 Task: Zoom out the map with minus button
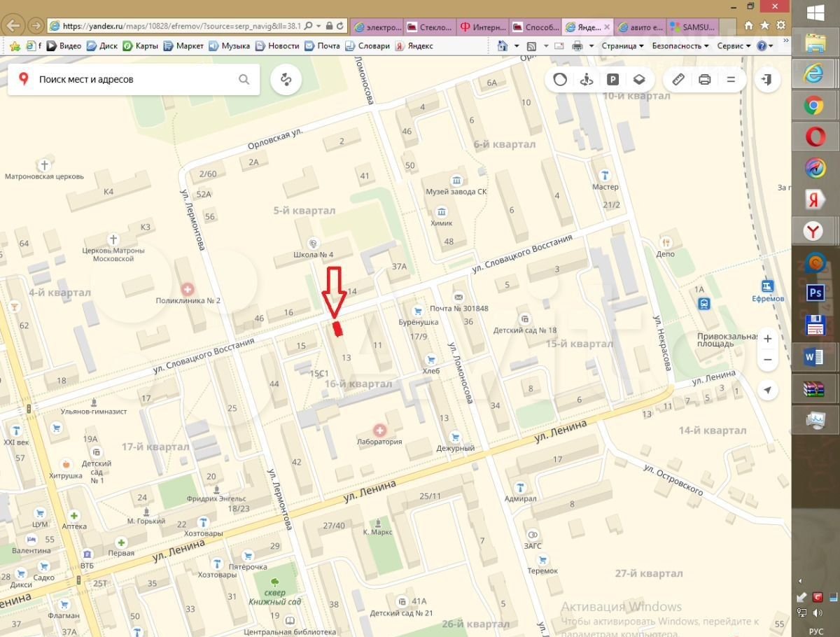(768, 360)
